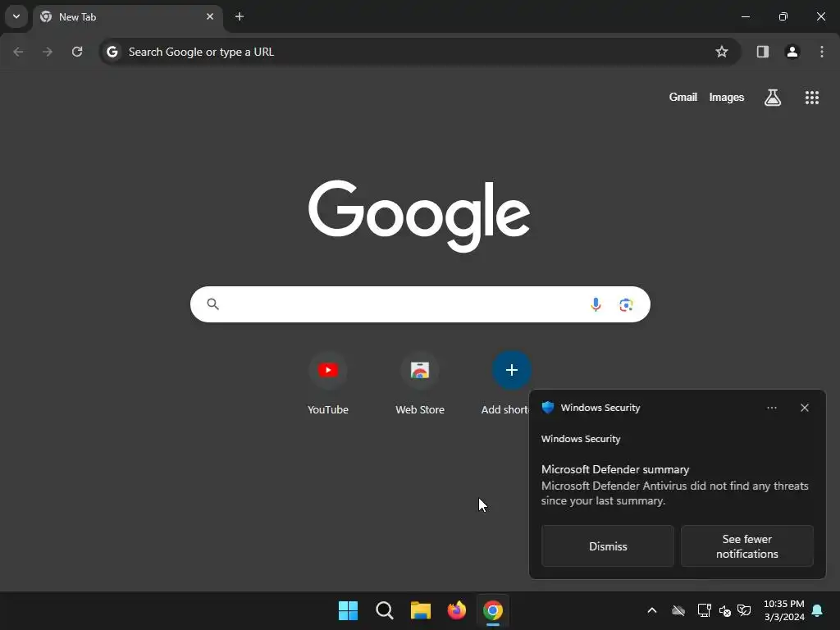
Task: Focus the address bar URL field
Action: pyautogui.click(x=420, y=52)
